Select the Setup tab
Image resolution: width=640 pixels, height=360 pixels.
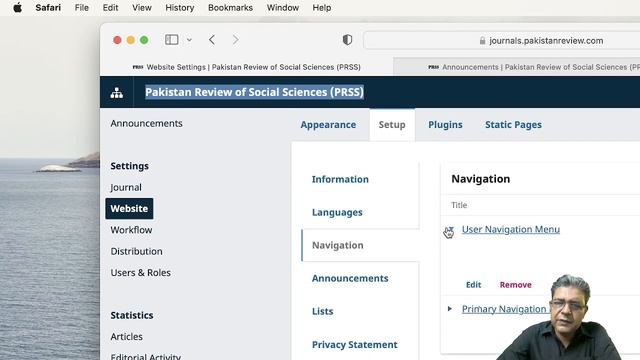[x=392, y=124]
